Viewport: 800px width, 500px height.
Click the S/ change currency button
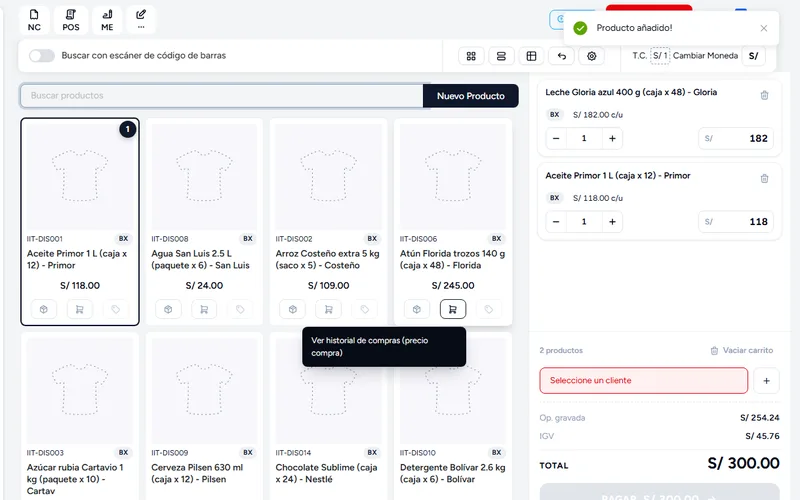(x=753, y=56)
